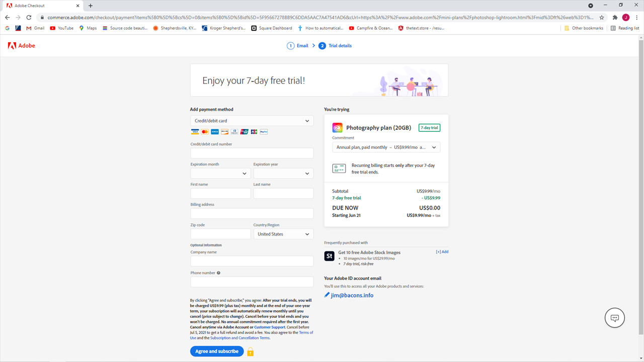This screenshot has width=644, height=362.
Task: Click the browser address bar URL
Action: tap(319, 17)
